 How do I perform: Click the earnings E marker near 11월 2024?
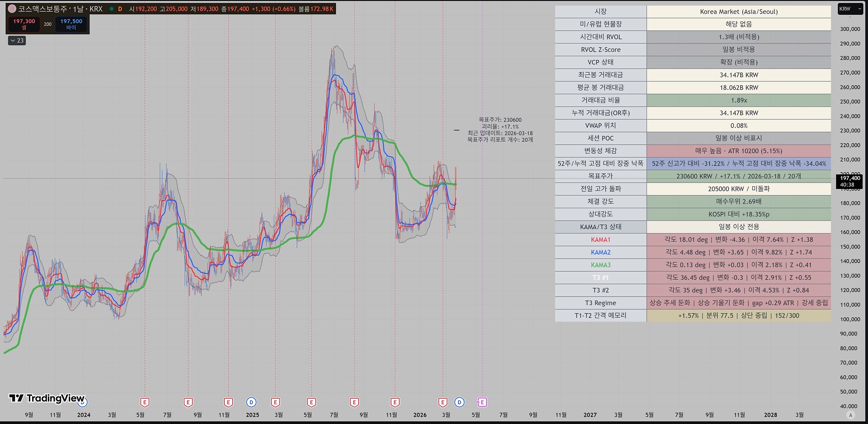pyautogui.click(x=228, y=402)
